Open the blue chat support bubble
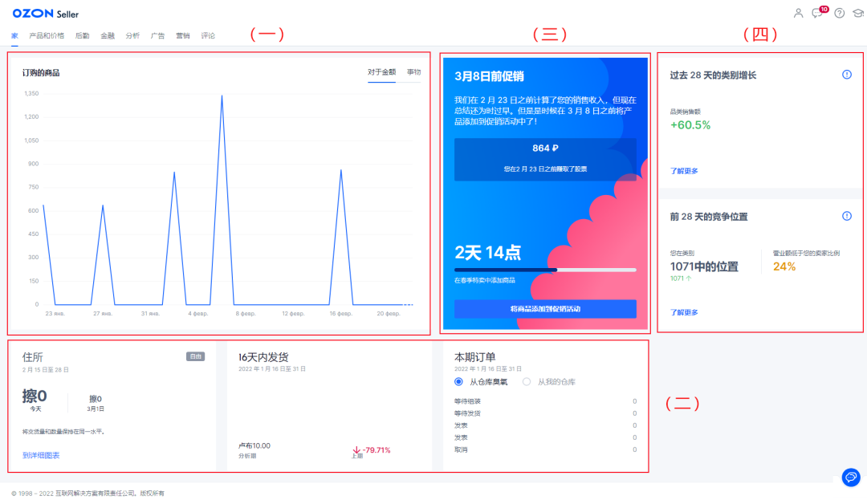The width and height of the screenshot is (867, 504). tap(851, 477)
